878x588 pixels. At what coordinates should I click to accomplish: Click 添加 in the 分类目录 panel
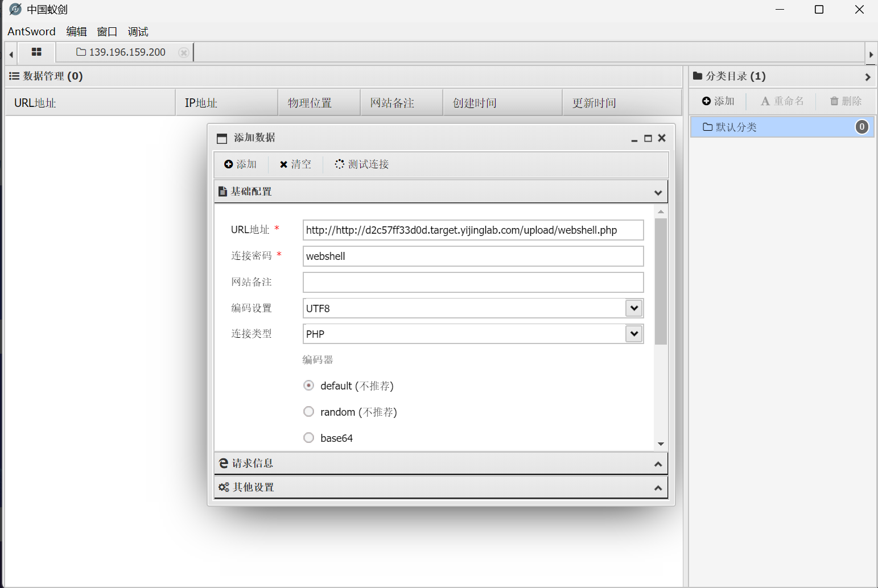[x=718, y=101]
